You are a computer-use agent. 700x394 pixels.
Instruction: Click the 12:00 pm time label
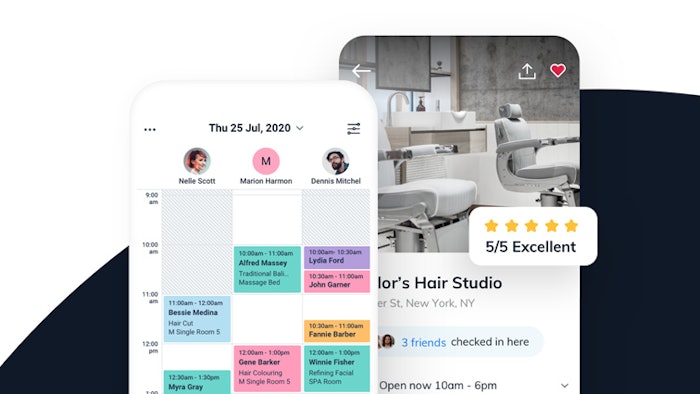[150, 347]
